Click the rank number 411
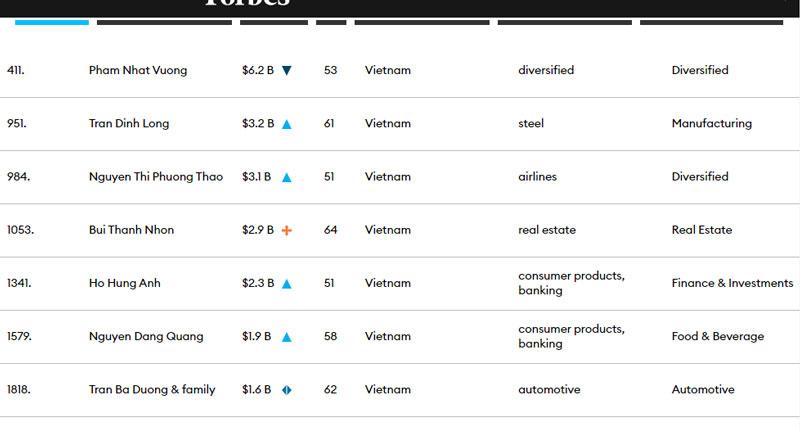Viewport: 800px width, 429px height. click(x=16, y=71)
